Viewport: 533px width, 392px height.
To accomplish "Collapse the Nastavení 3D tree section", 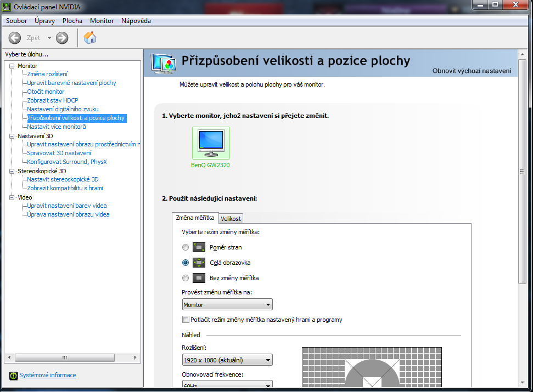I will coord(12,136).
